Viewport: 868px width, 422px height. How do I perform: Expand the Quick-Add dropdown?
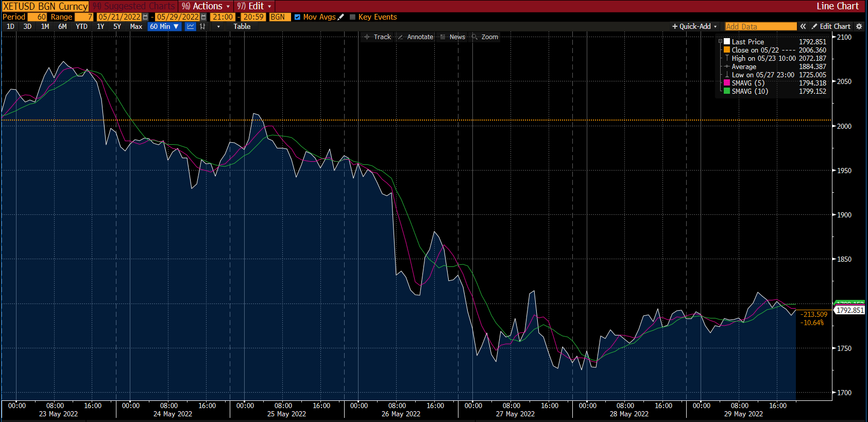tap(694, 26)
